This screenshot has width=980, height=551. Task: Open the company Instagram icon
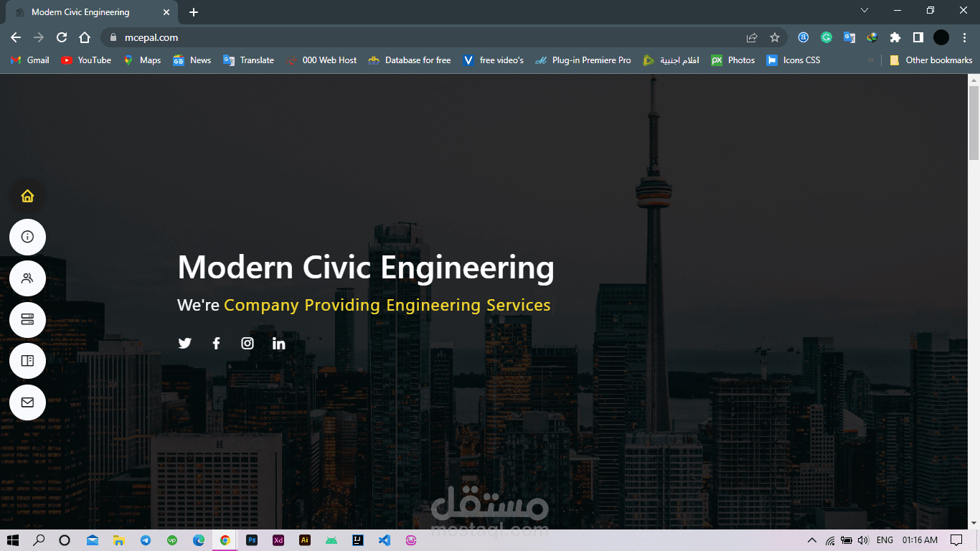(x=248, y=343)
